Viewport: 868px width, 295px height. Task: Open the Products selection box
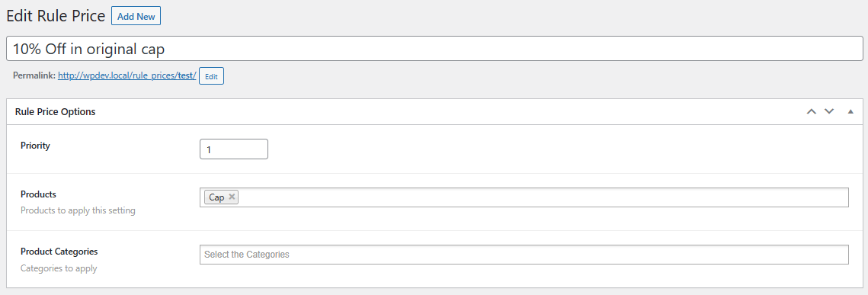(x=524, y=197)
